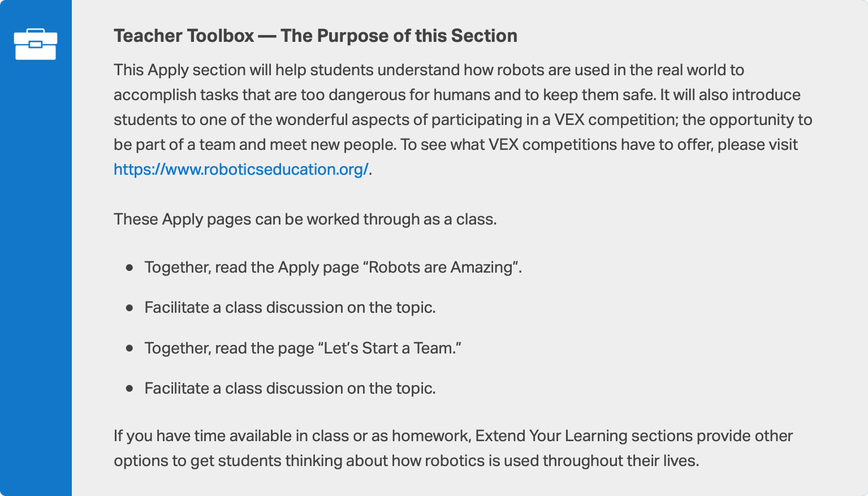Click "The Purpose of this Section" heading text
The width and height of the screenshot is (868, 496).
399,36
